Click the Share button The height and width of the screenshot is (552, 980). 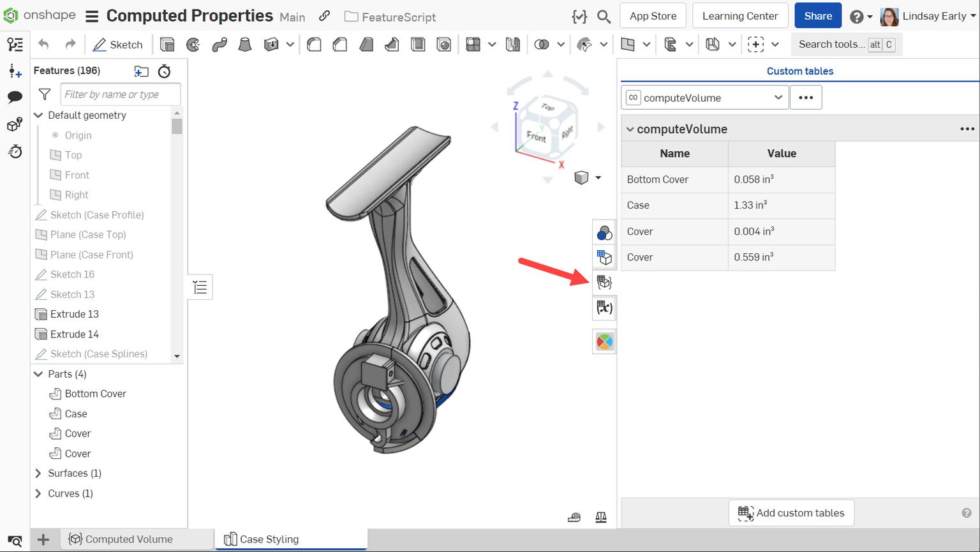[x=817, y=15]
